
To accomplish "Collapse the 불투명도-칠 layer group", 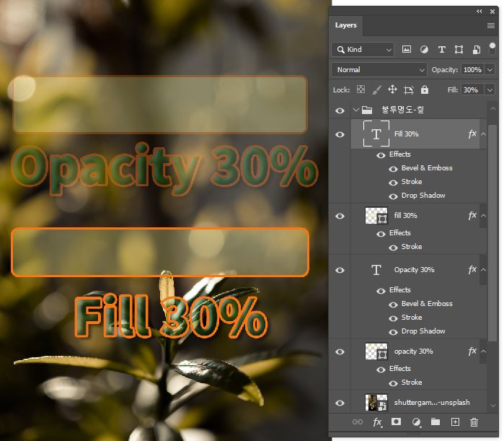I will click(x=355, y=110).
